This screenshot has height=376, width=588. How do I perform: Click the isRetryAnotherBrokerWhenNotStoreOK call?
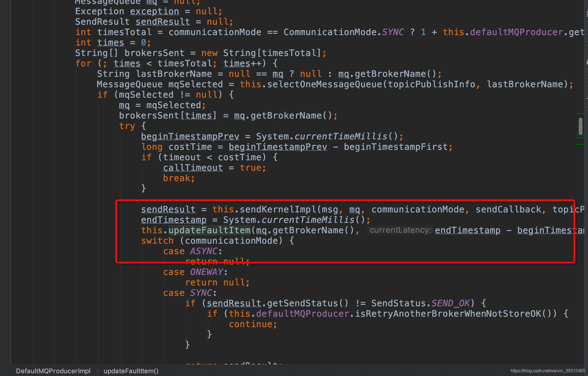[451, 314]
